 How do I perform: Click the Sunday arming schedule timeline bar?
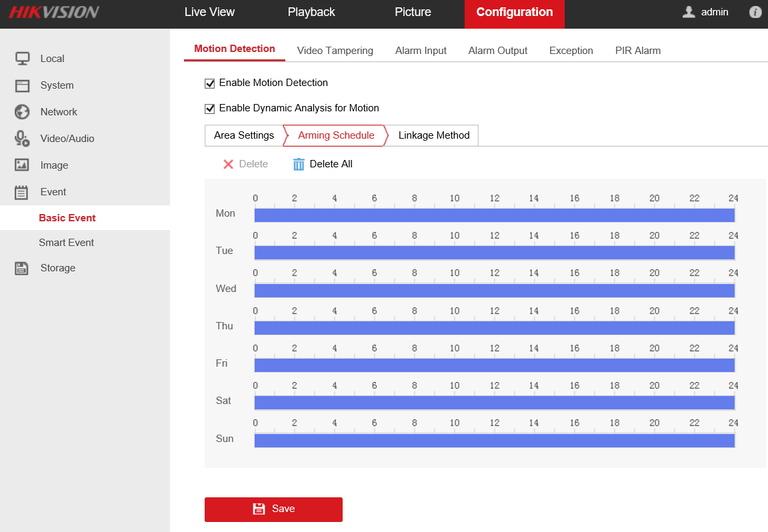click(494, 441)
